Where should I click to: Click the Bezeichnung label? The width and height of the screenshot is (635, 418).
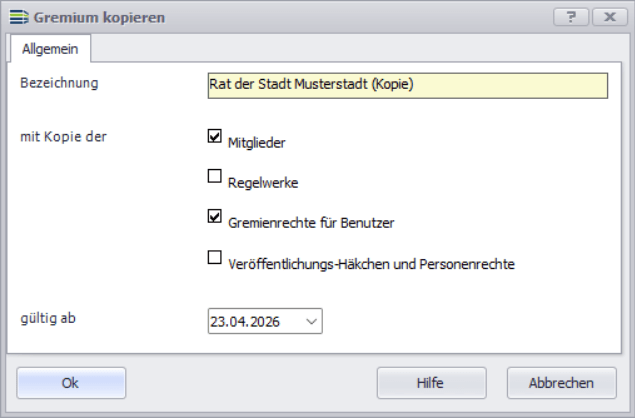click(x=59, y=83)
